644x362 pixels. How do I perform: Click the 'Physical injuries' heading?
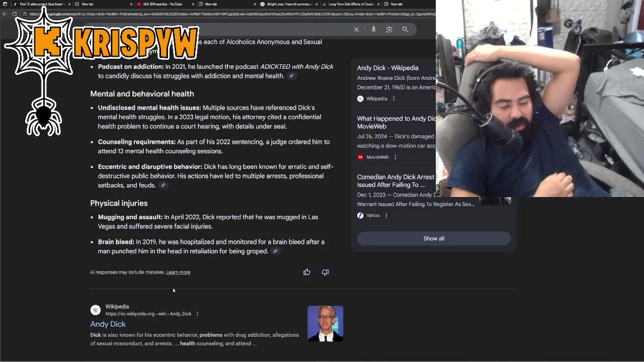(119, 204)
